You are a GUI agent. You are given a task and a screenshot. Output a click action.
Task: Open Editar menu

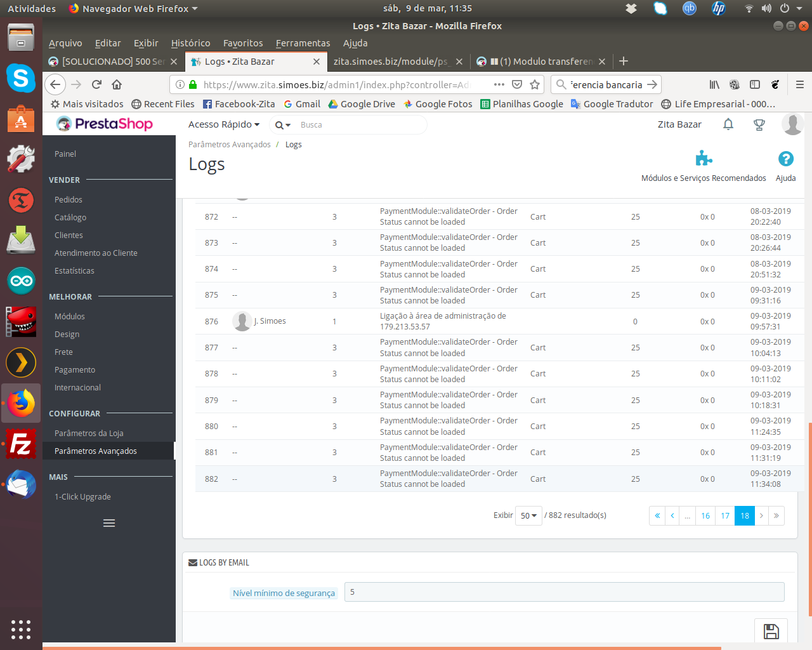tap(108, 43)
